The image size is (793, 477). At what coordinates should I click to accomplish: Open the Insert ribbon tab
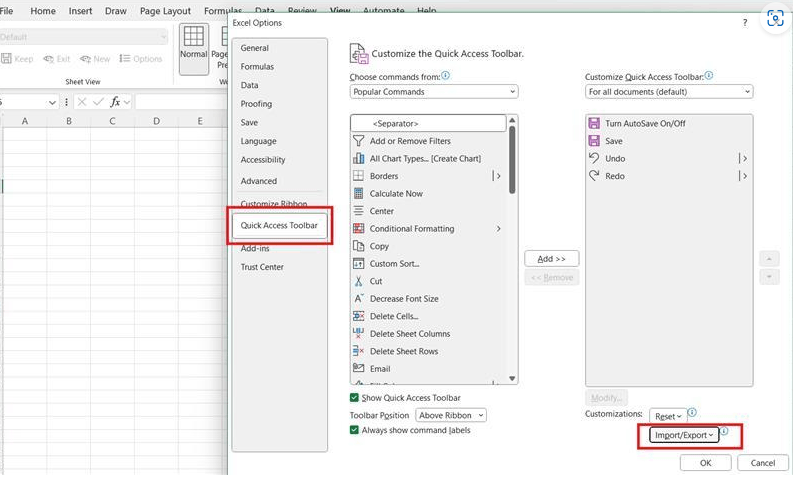[x=80, y=11]
